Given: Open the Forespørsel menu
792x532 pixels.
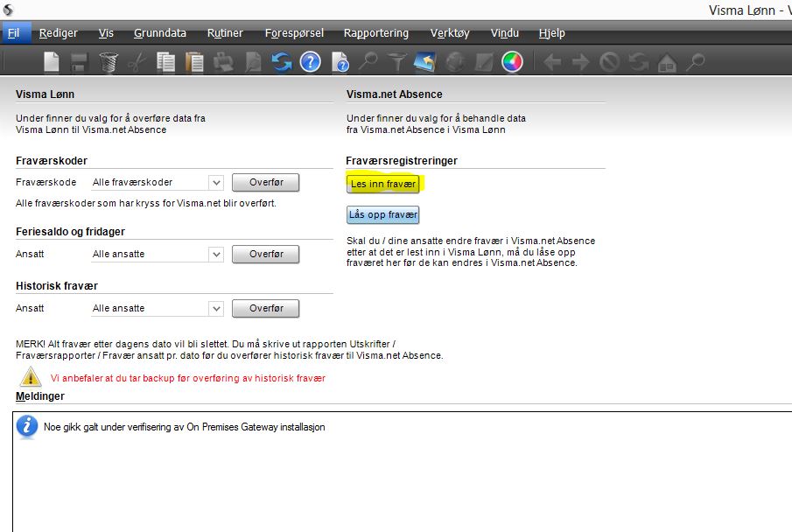Looking at the screenshot, I should click(x=294, y=33).
